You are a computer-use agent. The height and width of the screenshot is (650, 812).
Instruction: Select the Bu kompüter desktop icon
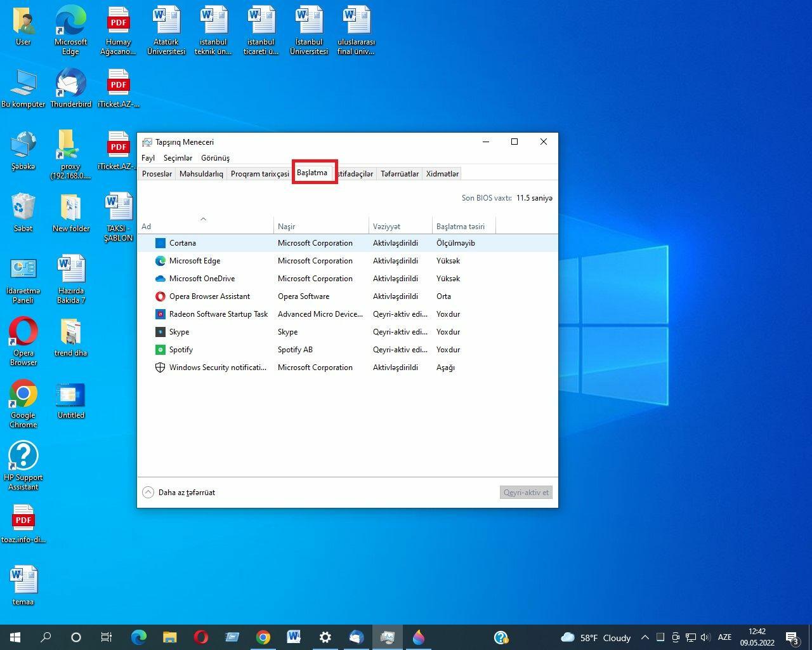coord(23,88)
